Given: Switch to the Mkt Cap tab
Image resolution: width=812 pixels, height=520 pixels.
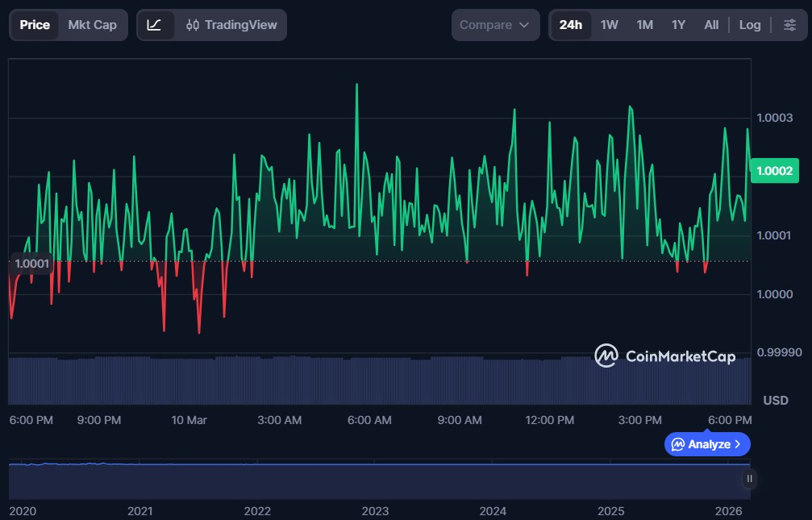Looking at the screenshot, I should click(92, 25).
